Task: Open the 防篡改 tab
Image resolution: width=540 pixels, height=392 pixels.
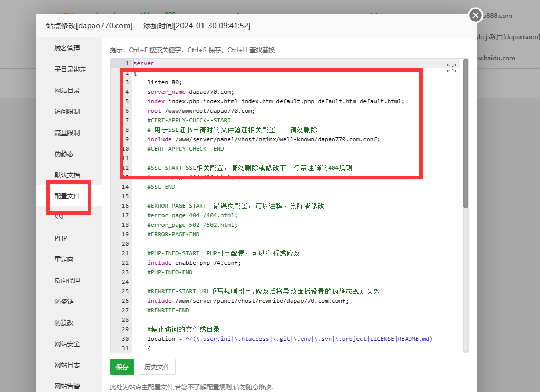Action: (x=64, y=322)
